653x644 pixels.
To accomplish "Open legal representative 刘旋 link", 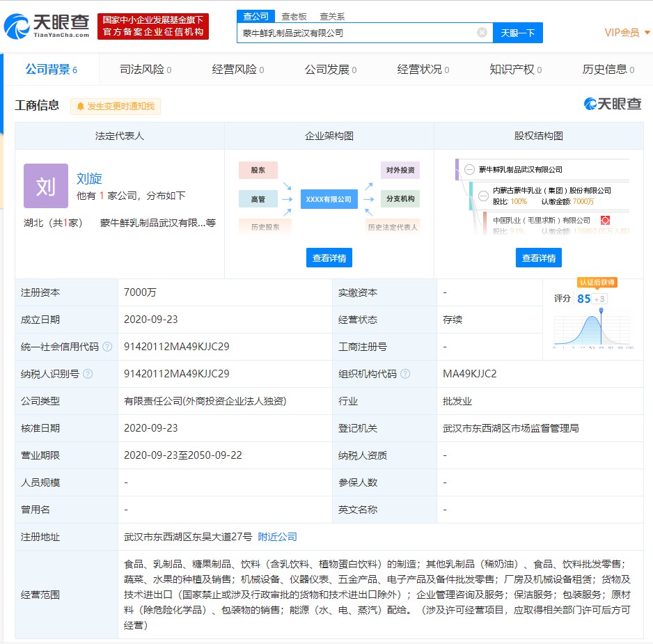I will tap(89, 178).
